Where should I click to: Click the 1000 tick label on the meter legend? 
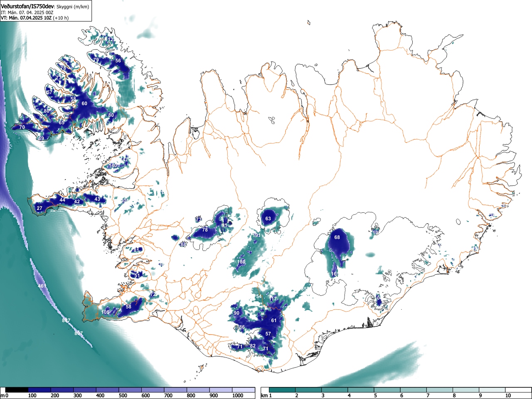point(237,396)
